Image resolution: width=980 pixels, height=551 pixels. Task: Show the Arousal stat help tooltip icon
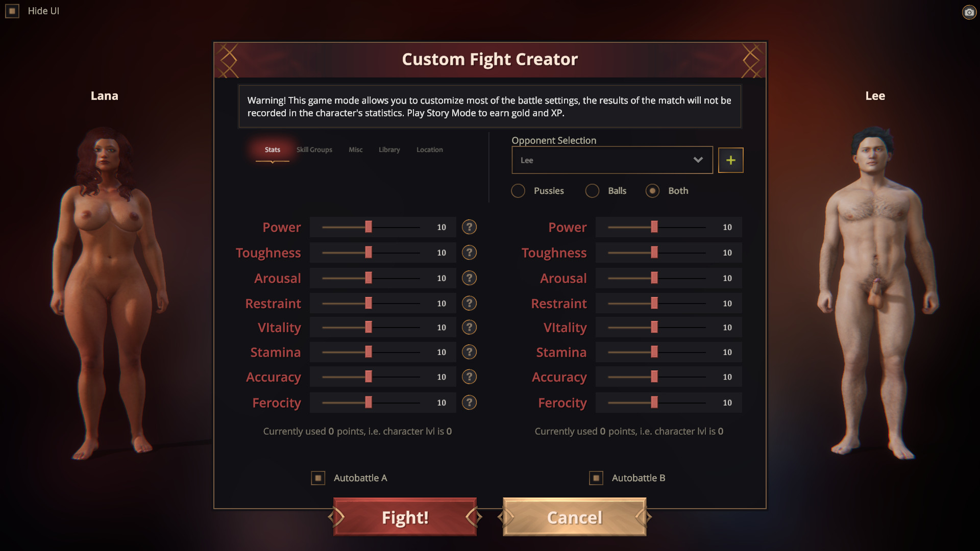[x=469, y=278]
